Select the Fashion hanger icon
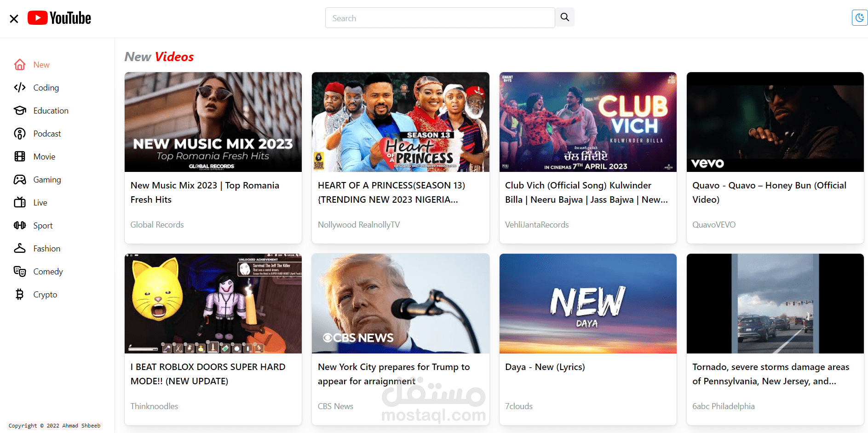 pos(20,249)
